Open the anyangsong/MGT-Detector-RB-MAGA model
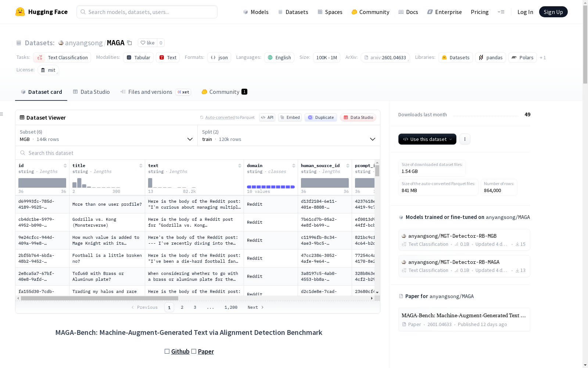The height and width of the screenshot is (368, 588). (464, 266)
